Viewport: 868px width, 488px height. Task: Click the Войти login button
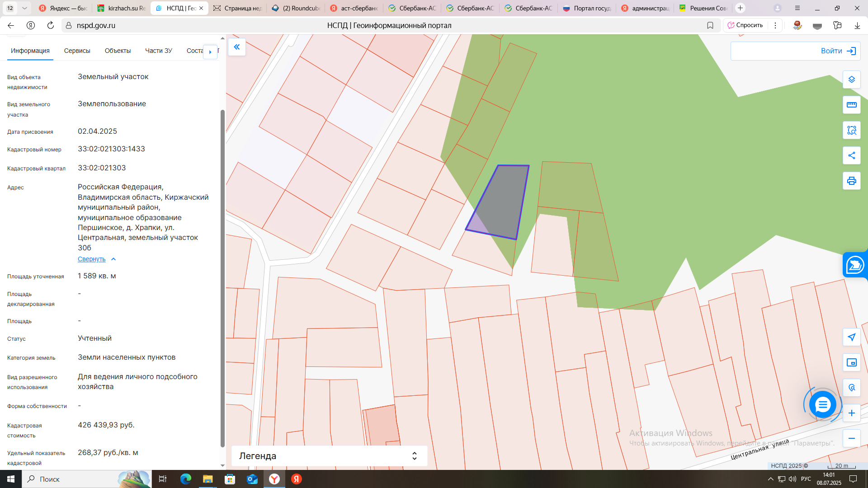(838, 51)
